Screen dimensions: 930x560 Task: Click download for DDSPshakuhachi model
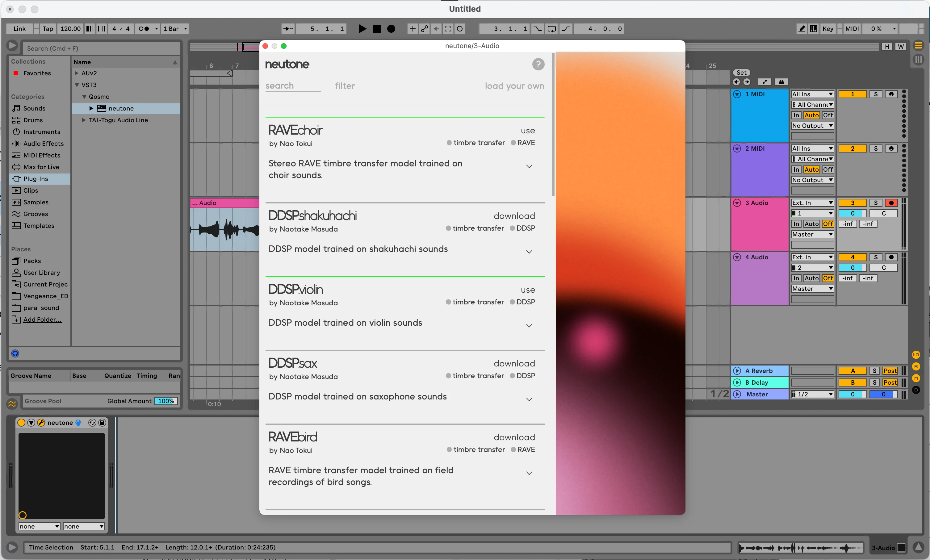click(514, 216)
